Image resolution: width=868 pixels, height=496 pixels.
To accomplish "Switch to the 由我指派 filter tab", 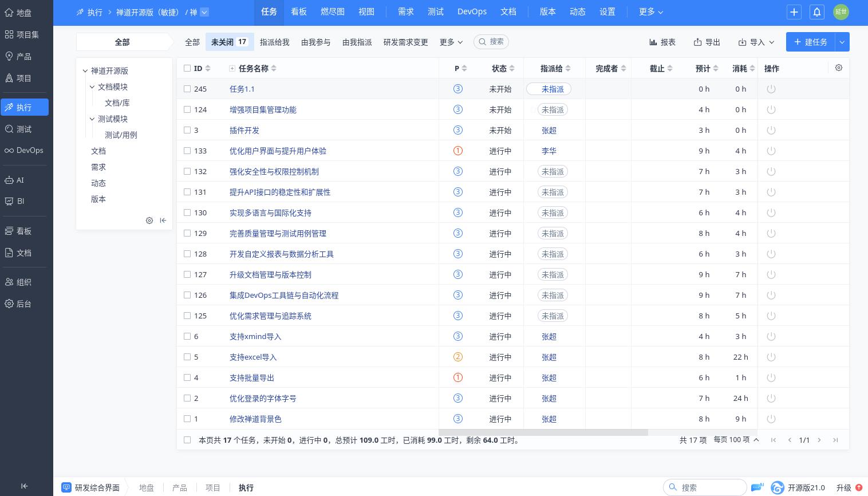I will pos(357,42).
